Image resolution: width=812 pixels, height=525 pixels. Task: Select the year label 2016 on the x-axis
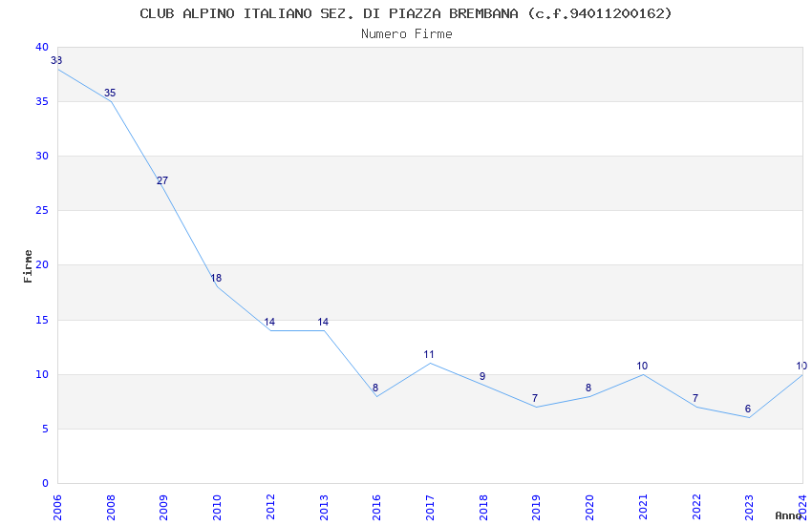pos(376,508)
